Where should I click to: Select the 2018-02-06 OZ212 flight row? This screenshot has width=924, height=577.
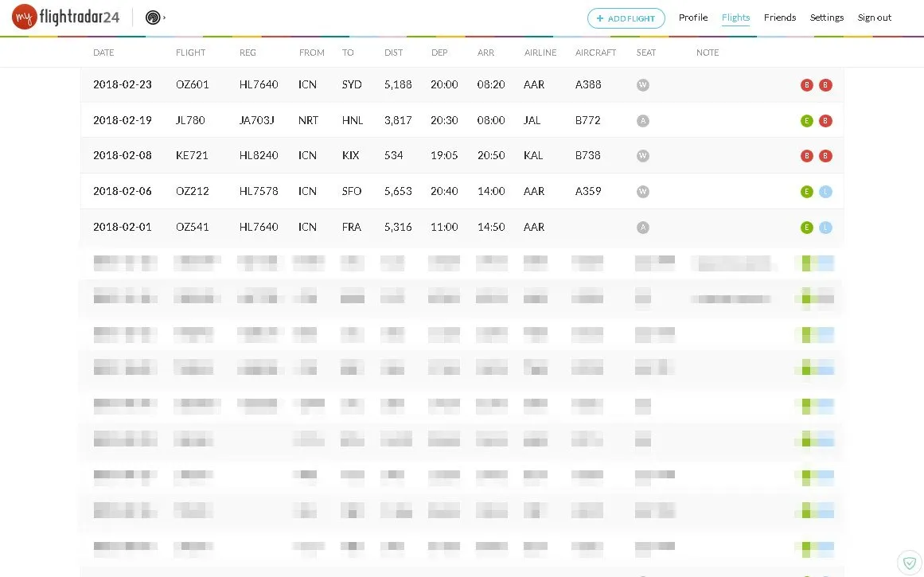pos(462,192)
